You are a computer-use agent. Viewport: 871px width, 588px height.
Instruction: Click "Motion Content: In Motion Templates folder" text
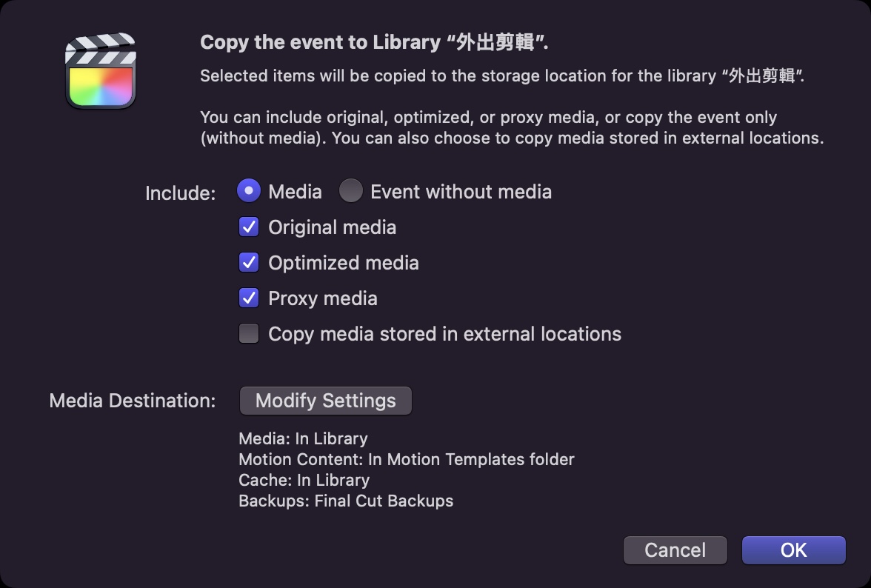(406, 460)
